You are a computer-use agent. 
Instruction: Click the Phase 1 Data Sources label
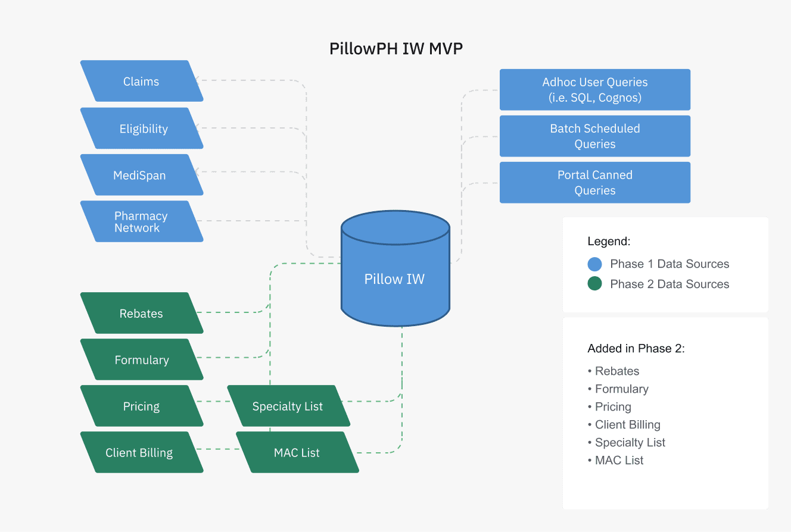pyautogui.click(x=669, y=264)
